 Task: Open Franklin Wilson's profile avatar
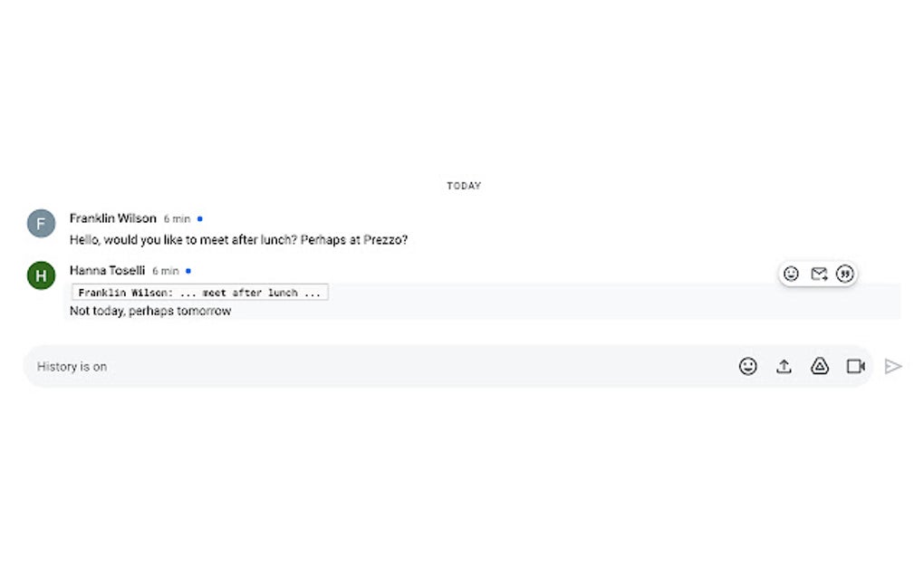41,223
